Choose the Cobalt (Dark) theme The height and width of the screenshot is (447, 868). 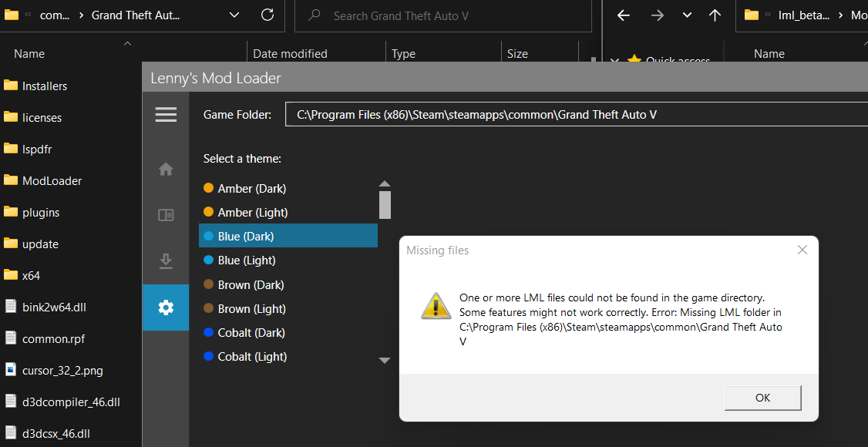pyautogui.click(x=251, y=332)
